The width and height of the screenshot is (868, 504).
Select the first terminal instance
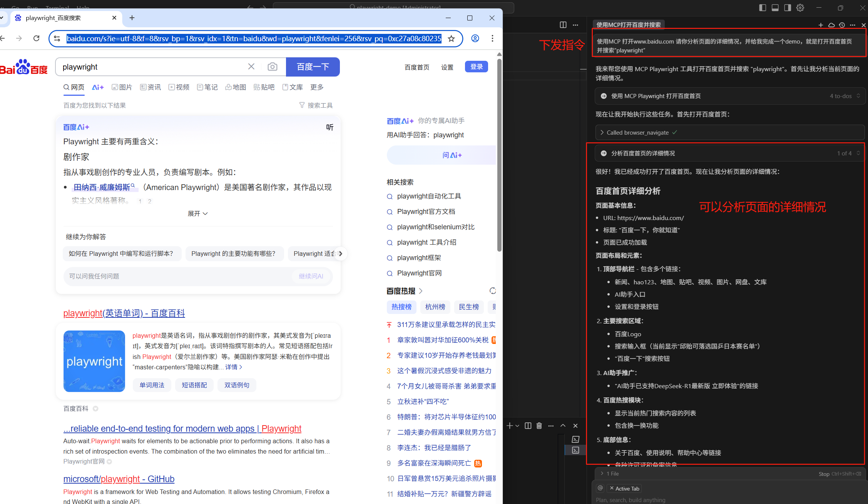[575, 439]
